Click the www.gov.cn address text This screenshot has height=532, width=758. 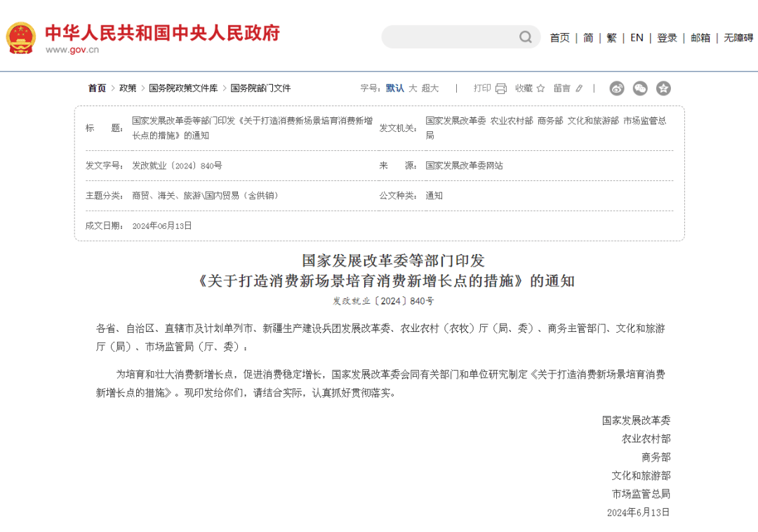72,50
